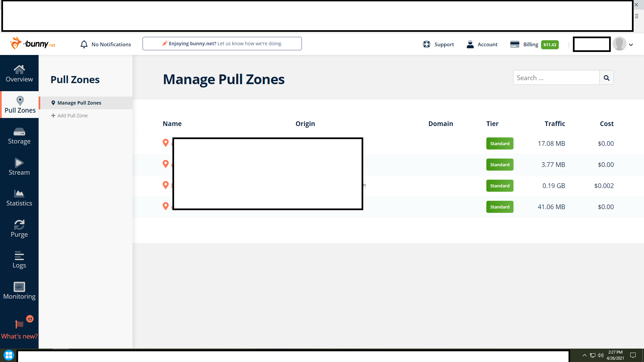Open the Logs section
Image resolution: width=644 pixels, height=362 pixels.
pyautogui.click(x=19, y=260)
